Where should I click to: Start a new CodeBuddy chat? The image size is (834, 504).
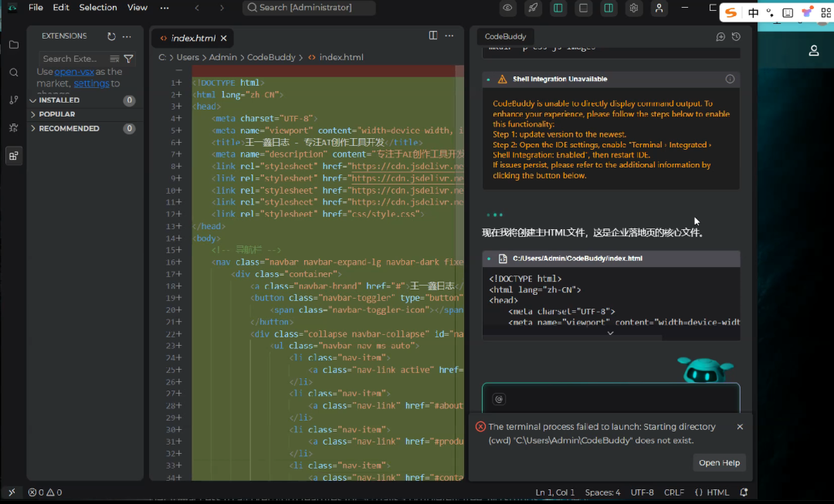click(x=720, y=36)
